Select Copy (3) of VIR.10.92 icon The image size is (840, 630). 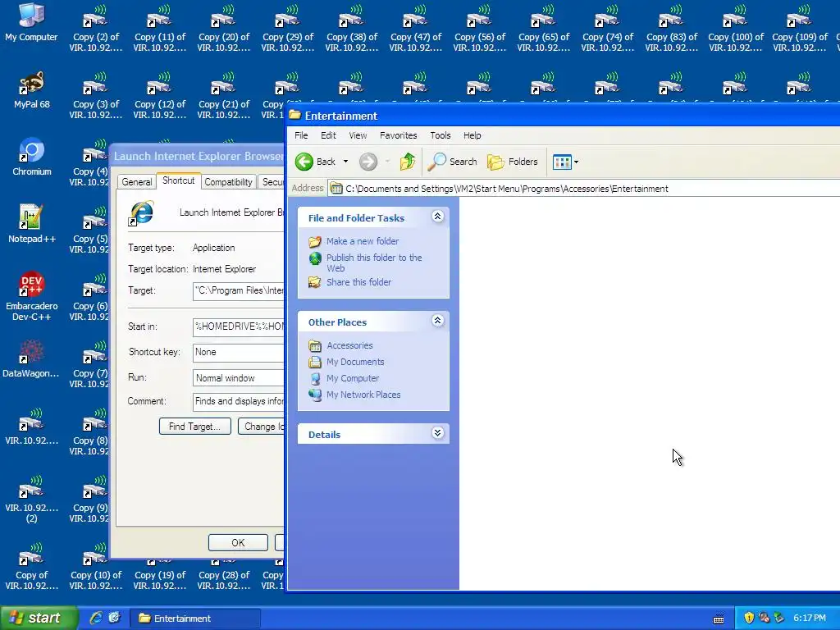96,95
